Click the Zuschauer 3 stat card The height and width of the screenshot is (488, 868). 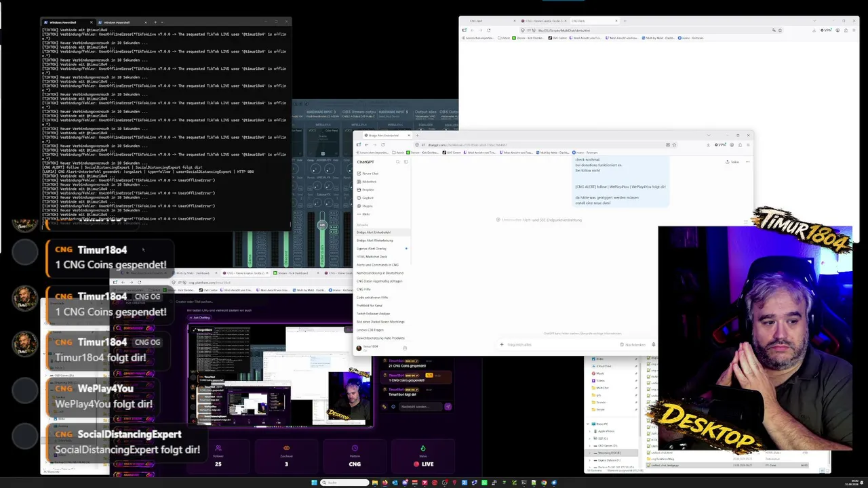(x=286, y=455)
